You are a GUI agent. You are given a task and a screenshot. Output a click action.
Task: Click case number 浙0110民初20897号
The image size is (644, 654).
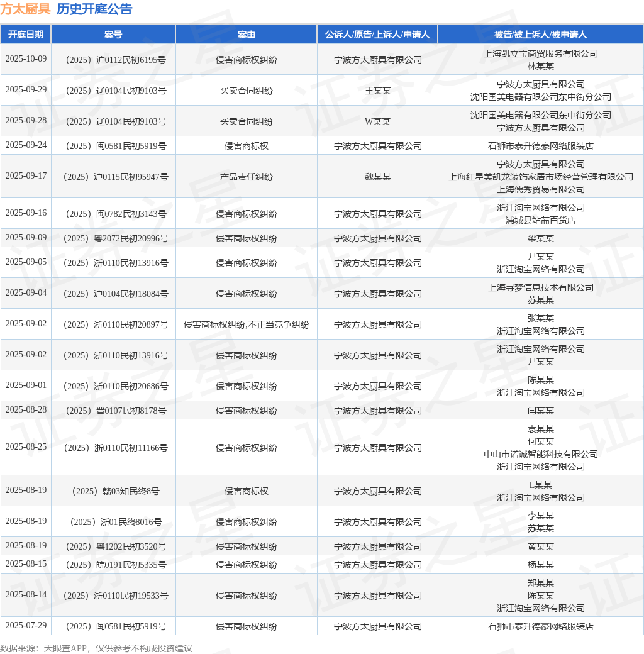pos(116,325)
